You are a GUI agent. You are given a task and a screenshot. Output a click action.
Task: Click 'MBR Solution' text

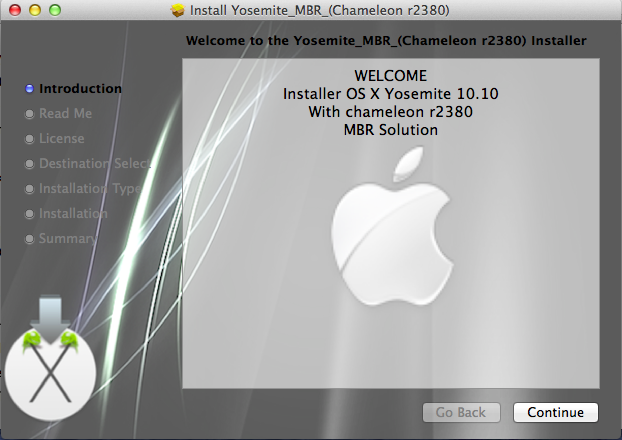(391, 130)
